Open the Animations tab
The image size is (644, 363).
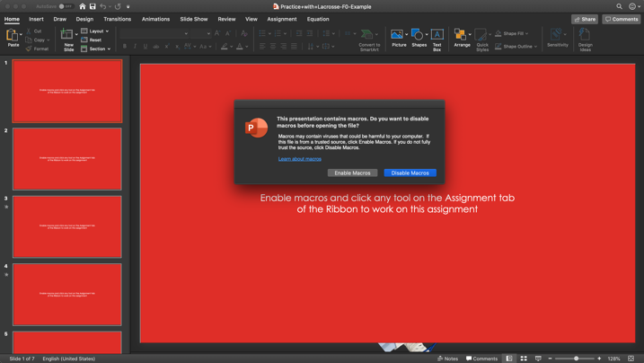(155, 19)
